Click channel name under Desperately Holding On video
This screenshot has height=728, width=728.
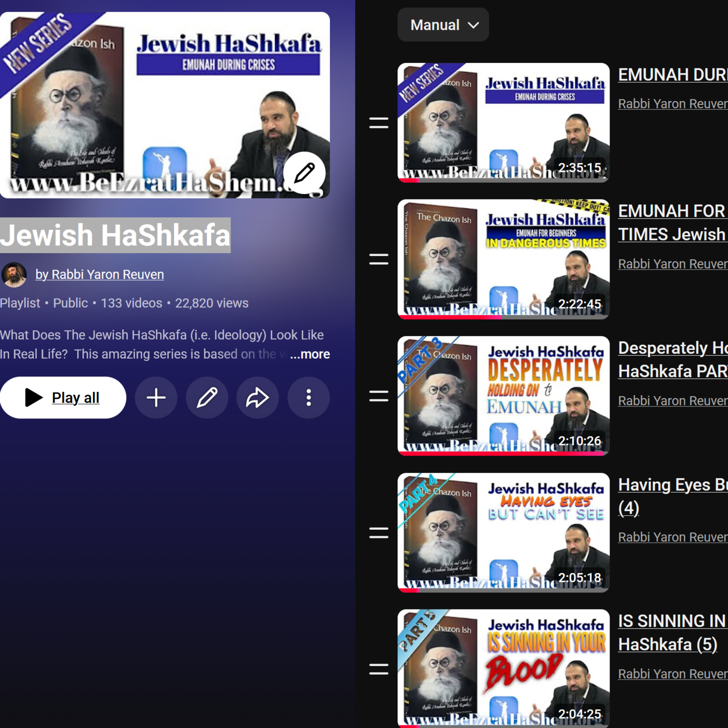point(673,401)
